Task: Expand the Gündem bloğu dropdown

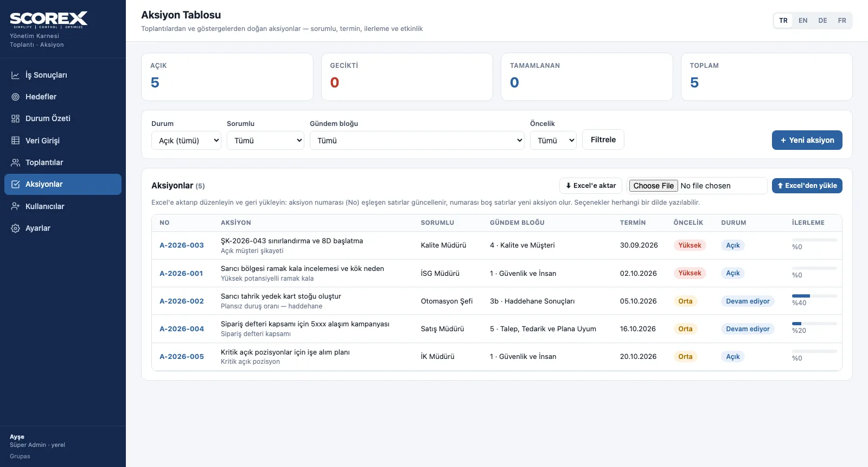Action: (x=417, y=140)
